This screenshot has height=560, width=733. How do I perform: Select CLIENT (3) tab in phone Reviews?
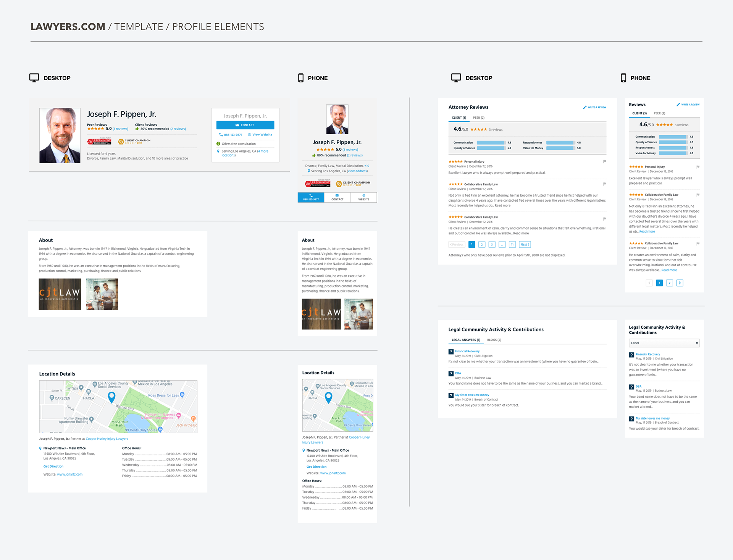[x=639, y=113]
